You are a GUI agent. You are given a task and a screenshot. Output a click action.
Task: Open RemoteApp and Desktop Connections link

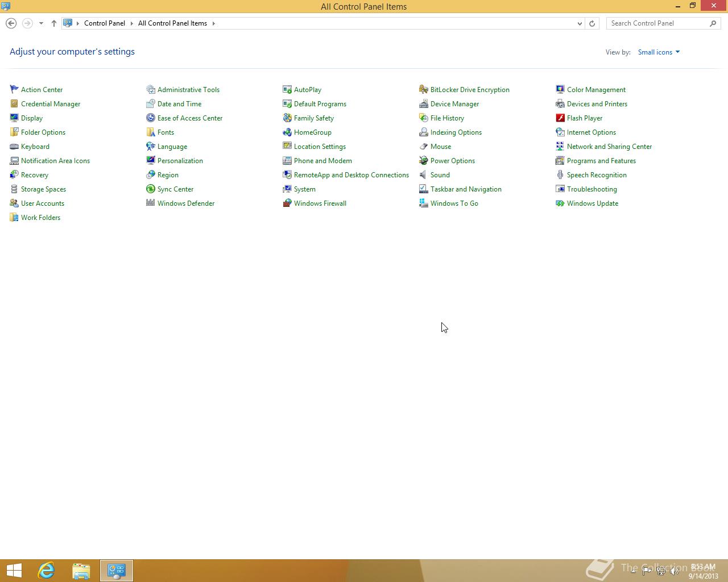(x=351, y=175)
